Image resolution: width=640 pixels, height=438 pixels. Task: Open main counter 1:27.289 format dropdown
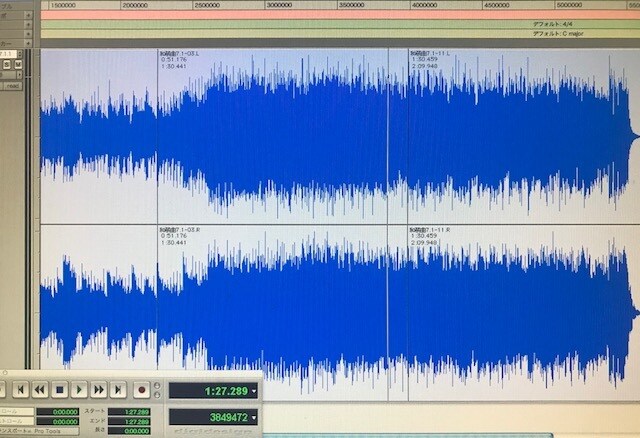click(254, 391)
